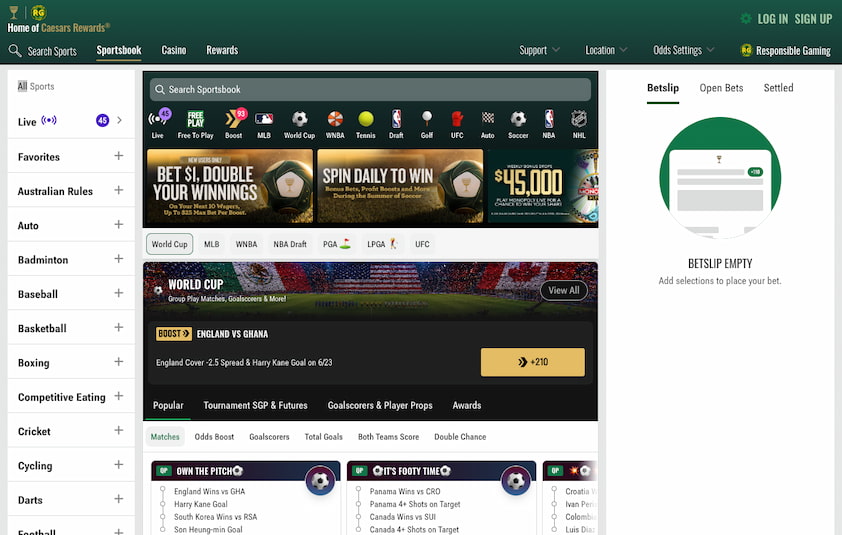Add the +210 boost bet
The image size is (842, 535).
click(533, 362)
